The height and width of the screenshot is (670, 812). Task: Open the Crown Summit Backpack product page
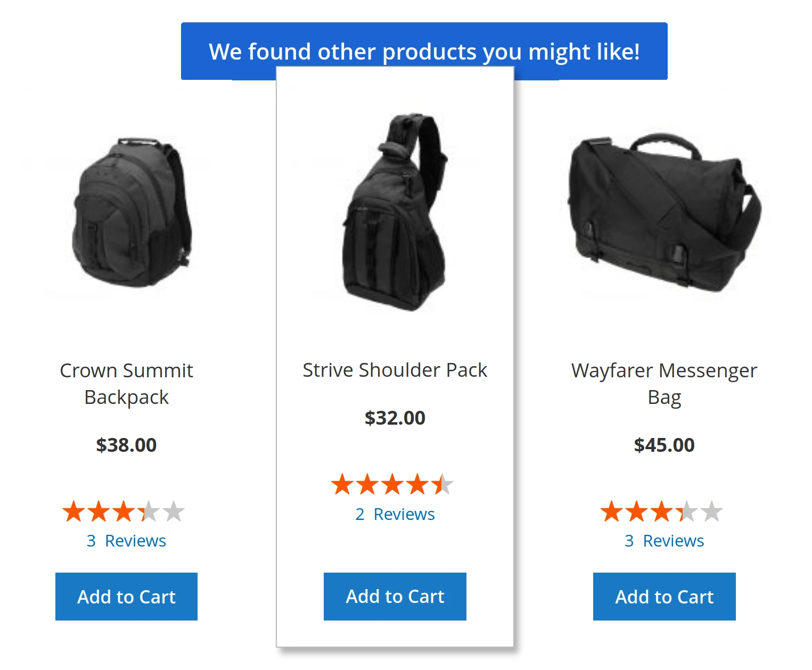tap(126, 383)
